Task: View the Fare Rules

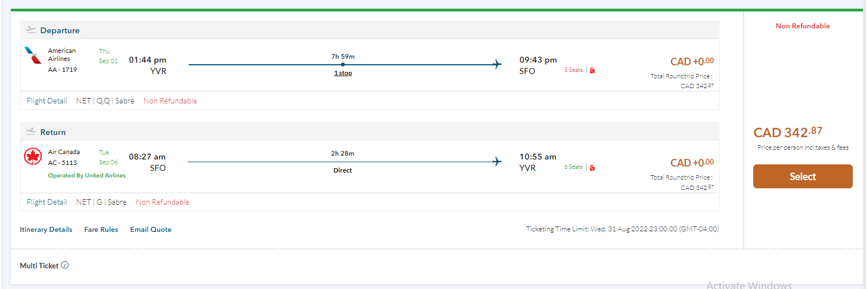Action: pos(101,230)
